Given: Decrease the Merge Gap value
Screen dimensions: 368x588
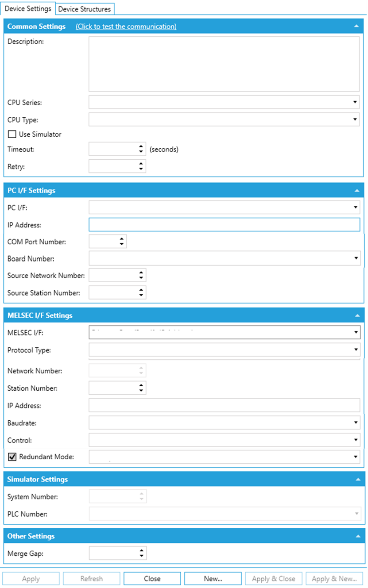Looking at the screenshot, I should pos(141,555).
